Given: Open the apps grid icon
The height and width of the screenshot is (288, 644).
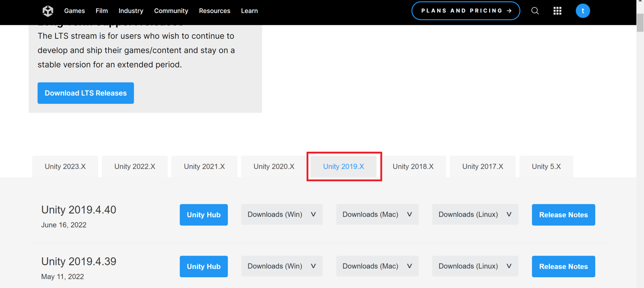Looking at the screenshot, I should 557,11.
